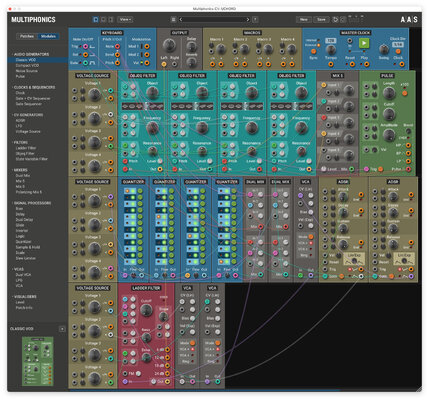The height and width of the screenshot is (400, 429).
Task: Click the Classic VCO preview thumbnail
Action: (38, 361)
